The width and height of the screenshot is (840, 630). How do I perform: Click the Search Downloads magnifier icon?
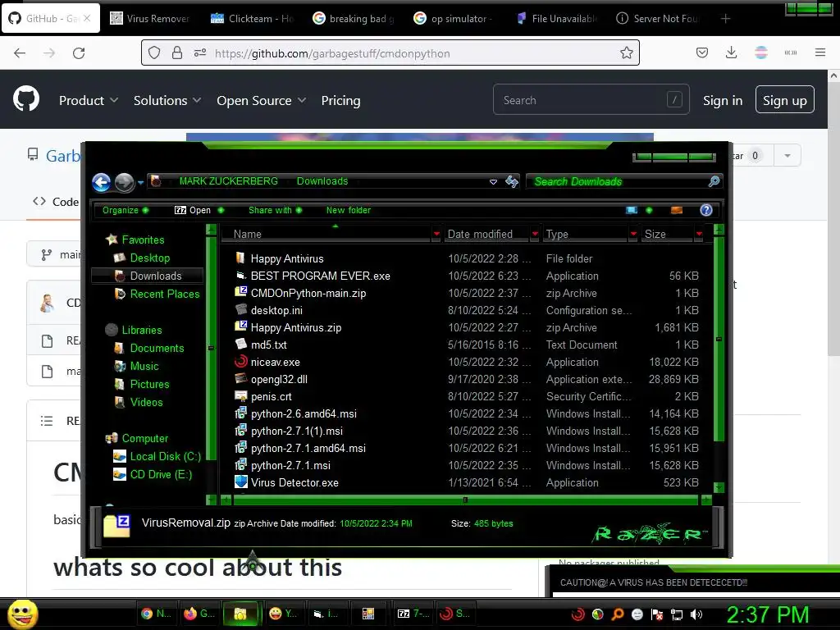tap(714, 181)
